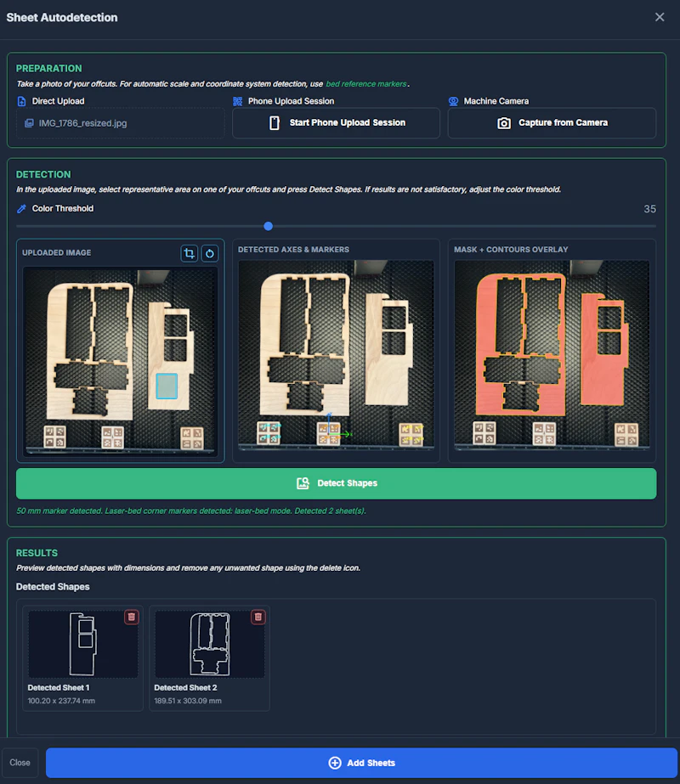The height and width of the screenshot is (784, 680).
Task: Click the dimensions 100.20 x 237.74 mm
Action: (61, 701)
